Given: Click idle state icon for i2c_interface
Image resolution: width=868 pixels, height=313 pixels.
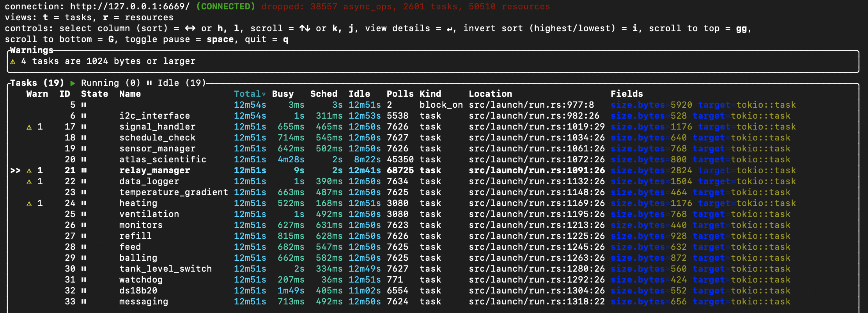Looking at the screenshot, I should 84,116.
